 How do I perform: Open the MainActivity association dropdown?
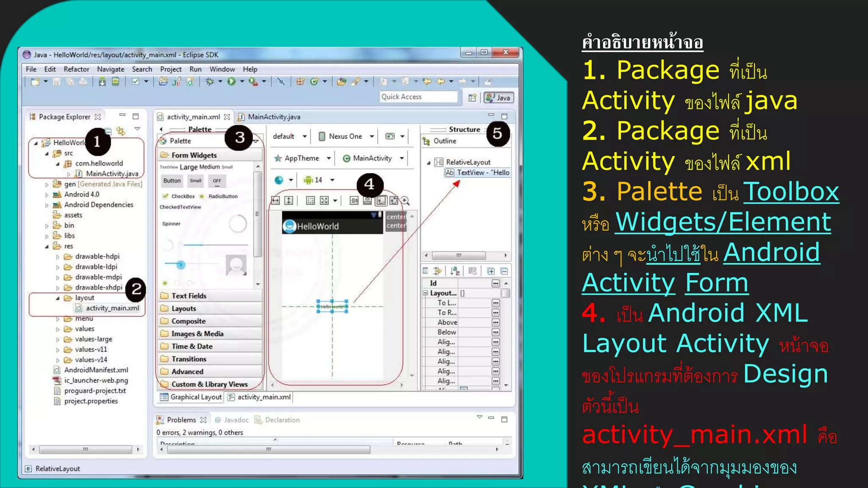[373, 158]
